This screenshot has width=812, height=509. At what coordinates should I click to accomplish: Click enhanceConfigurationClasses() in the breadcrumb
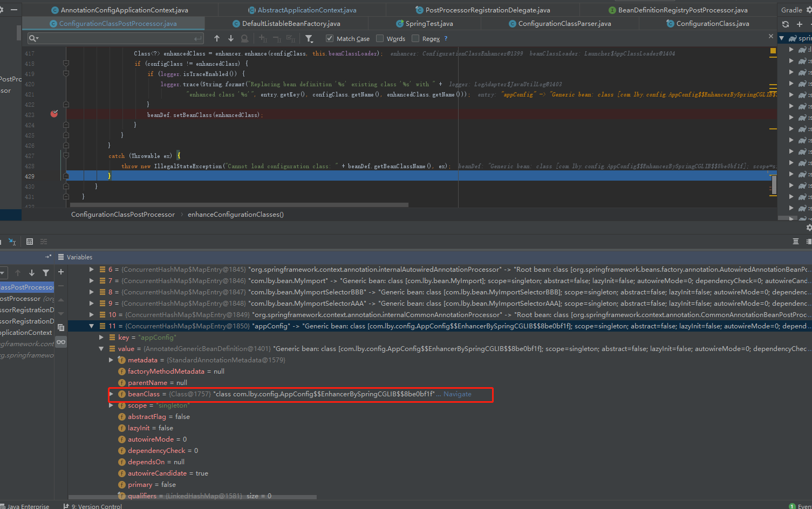pos(235,215)
